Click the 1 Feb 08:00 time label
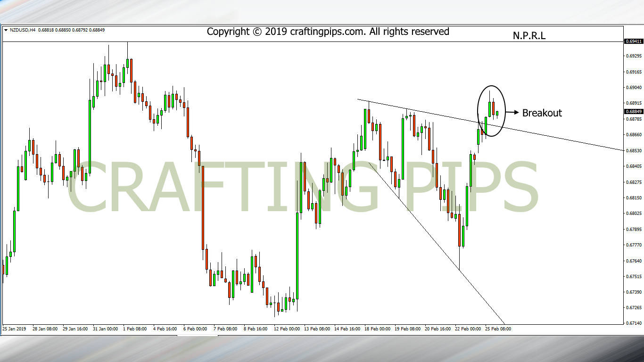This screenshot has width=644, height=362. coord(135,329)
